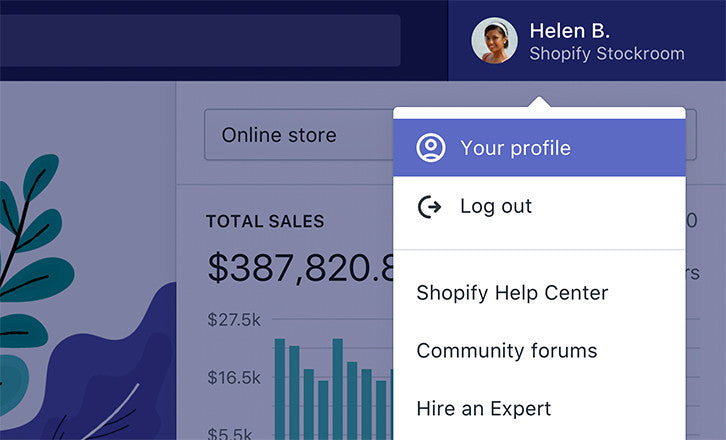Click the $27.5k axis label
Image resolution: width=726 pixels, height=440 pixels.
tap(234, 320)
